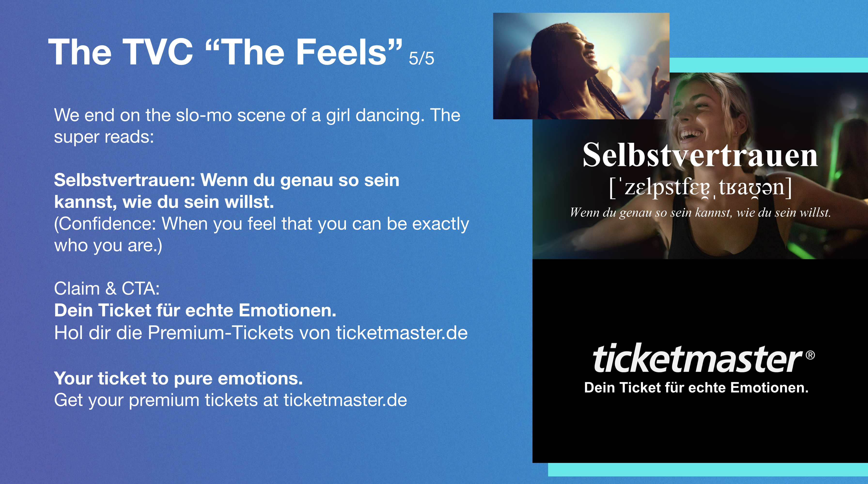Click the braided-hair woman concert photo
The image size is (868, 484).
coord(581,66)
